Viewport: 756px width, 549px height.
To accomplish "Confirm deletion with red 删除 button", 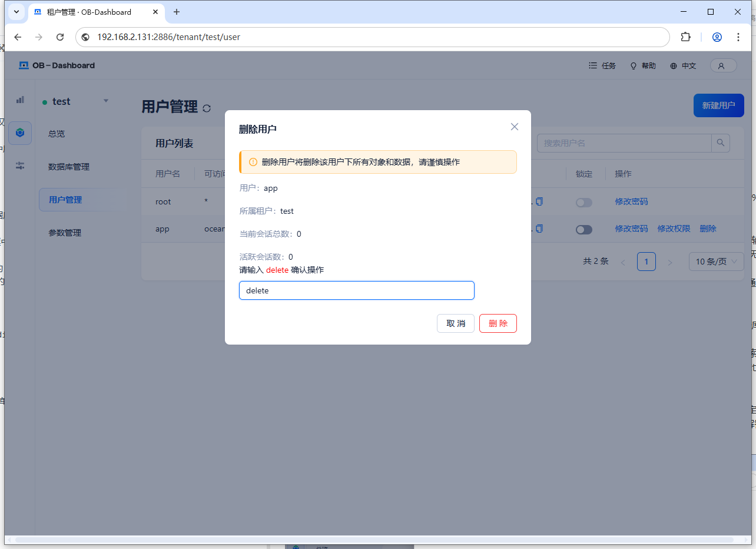I will pos(498,323).
